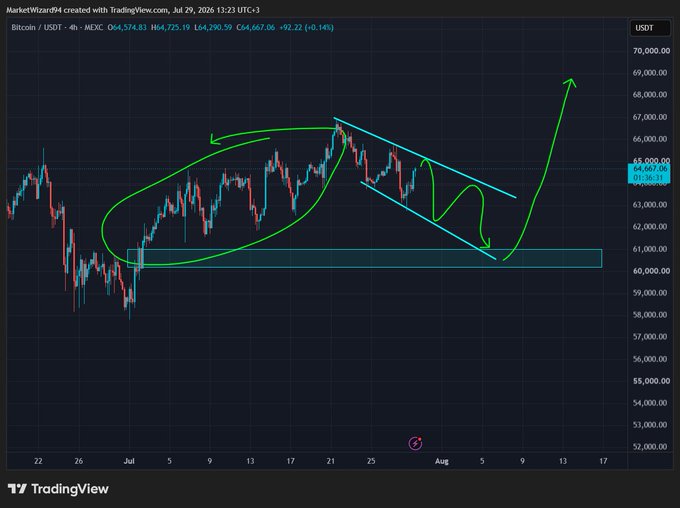Click the 67,000.00 price axis label

click(x=650, y=117)
